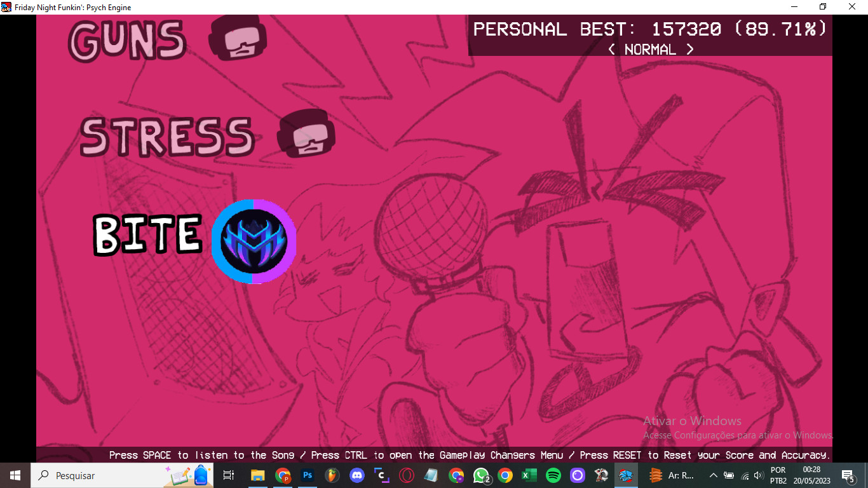Click the PERSONAL BEST score text

(x=650, y=29)
